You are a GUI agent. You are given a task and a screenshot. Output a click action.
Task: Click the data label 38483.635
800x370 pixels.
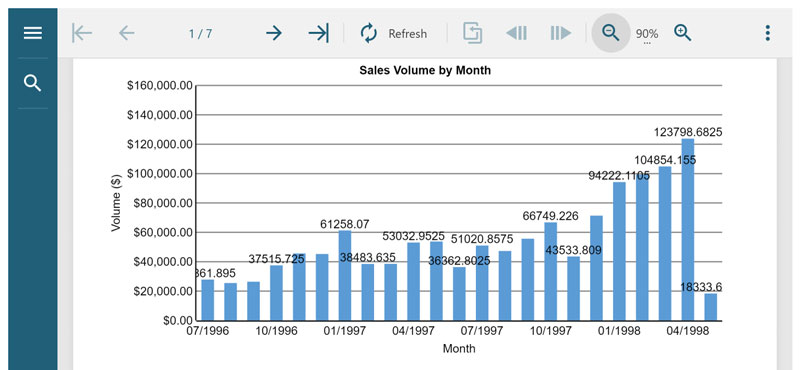(367, 258)
